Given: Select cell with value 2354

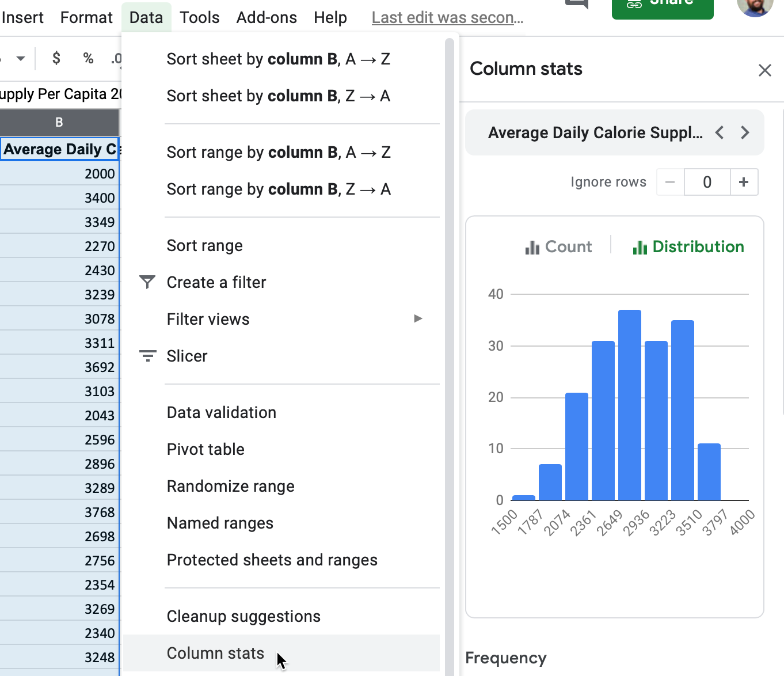Looking at the screenshot, I should click(x=59, y=585).
